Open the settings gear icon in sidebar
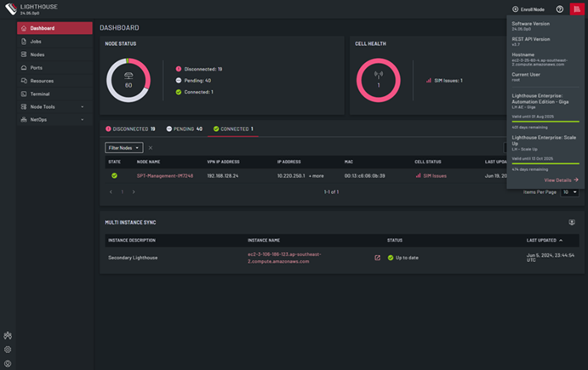 (8, 349)
